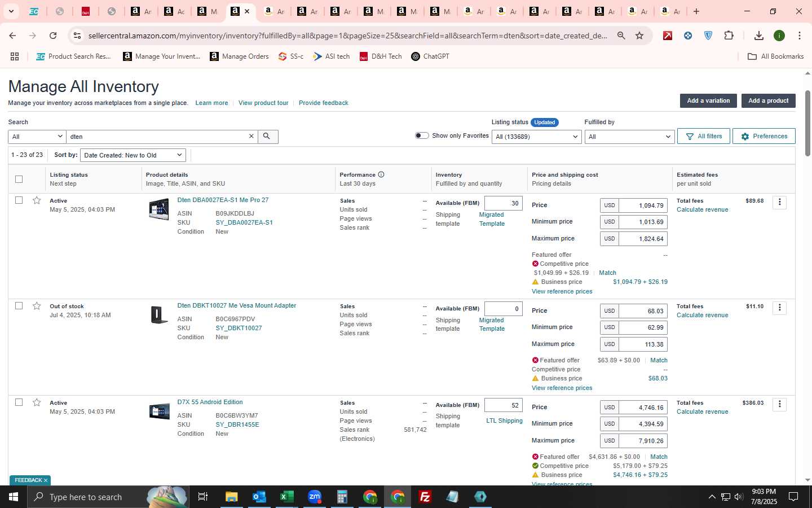Open Zoom from the taskbar
Viewport: 812px width, 508px height.
click(315, 497)
